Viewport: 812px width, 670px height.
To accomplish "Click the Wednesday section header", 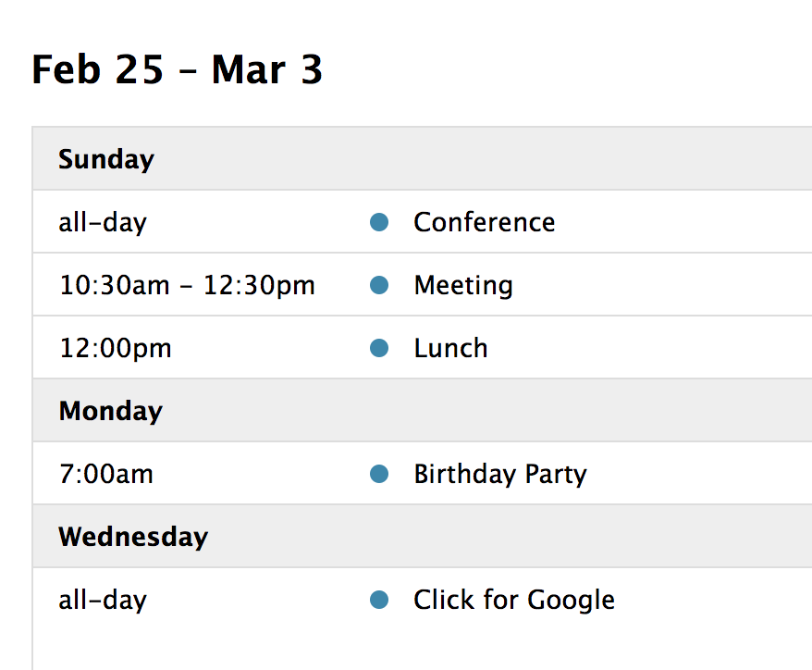I will (x=133, y=537).
